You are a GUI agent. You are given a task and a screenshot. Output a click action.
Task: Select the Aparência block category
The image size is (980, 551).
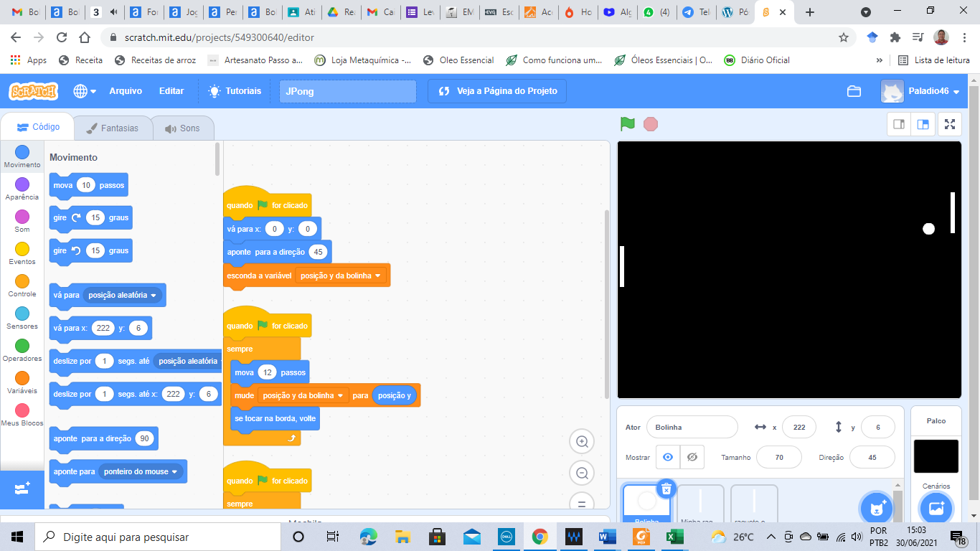click(22, 189)
